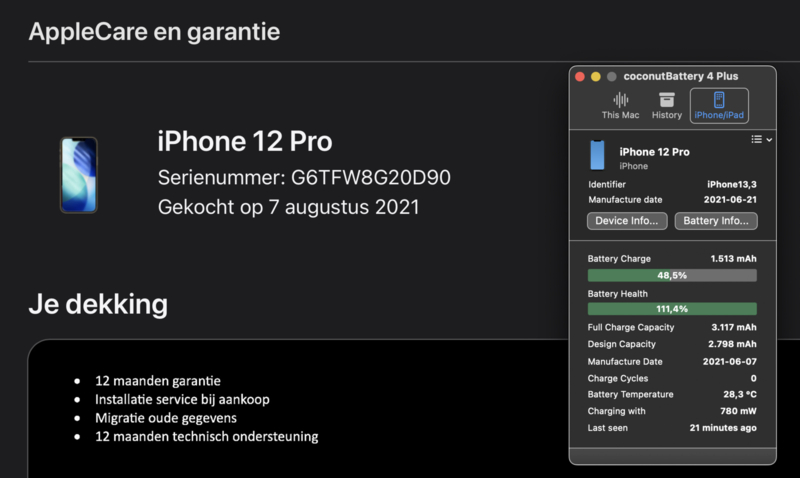Open the device list dropdown
Screen dimensions: 800x478
click(761, 140)
